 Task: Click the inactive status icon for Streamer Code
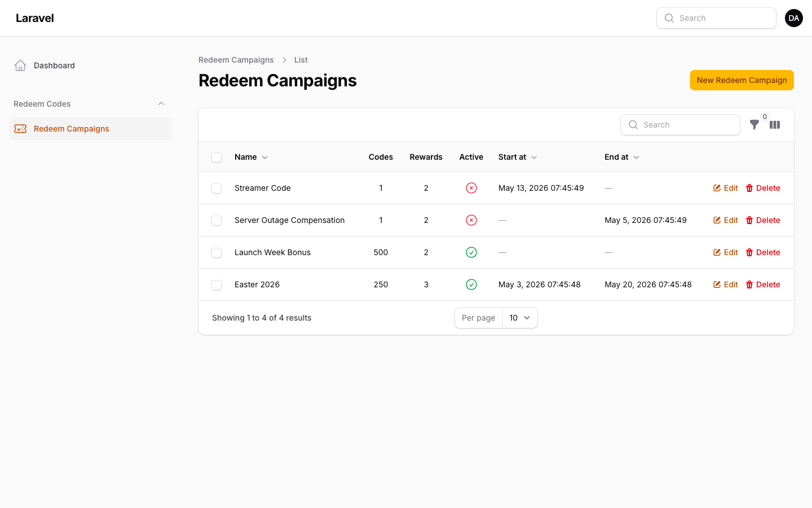coord(471,188)
